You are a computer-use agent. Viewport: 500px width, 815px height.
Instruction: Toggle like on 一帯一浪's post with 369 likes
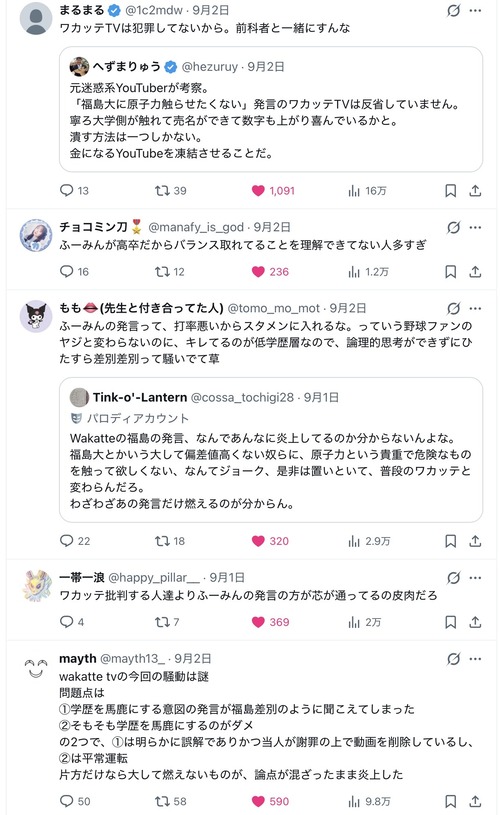point(270,622)
